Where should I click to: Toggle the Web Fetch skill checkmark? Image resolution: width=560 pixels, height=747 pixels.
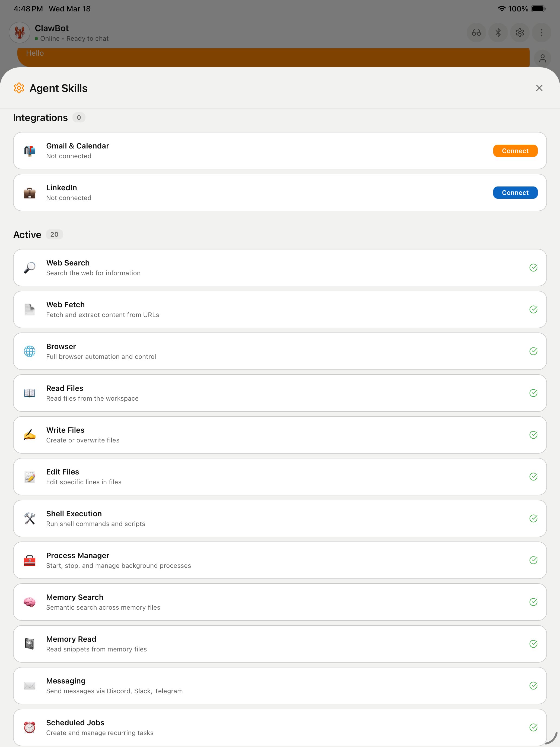533,309
